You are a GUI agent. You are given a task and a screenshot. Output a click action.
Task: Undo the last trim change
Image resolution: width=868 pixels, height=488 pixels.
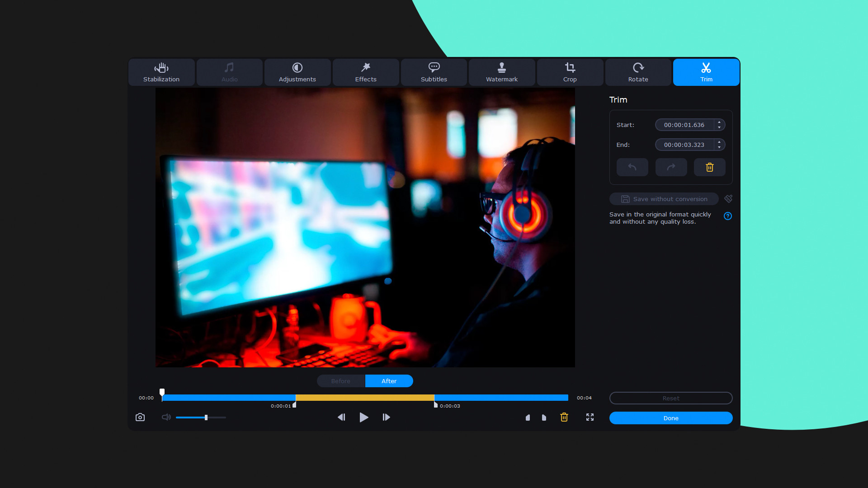[x=632, y=167]
